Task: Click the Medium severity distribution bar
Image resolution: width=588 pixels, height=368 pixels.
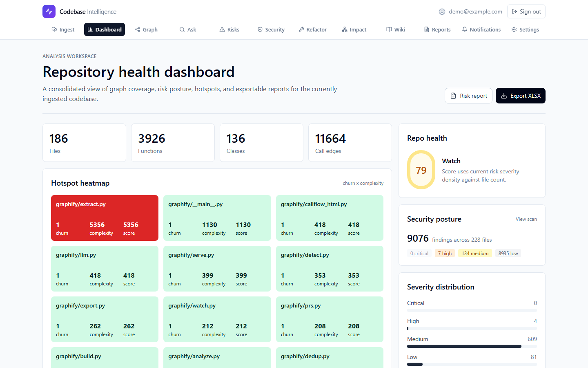Action: (472, 346)
